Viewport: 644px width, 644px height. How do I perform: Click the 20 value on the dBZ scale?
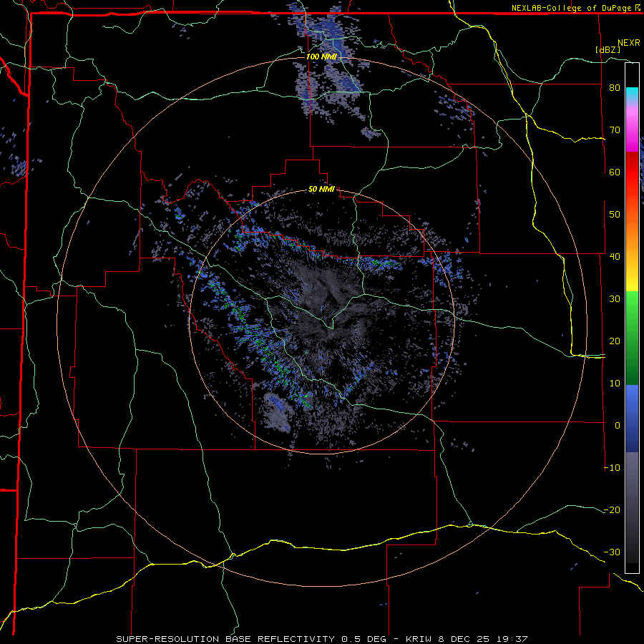click(615, 341)
